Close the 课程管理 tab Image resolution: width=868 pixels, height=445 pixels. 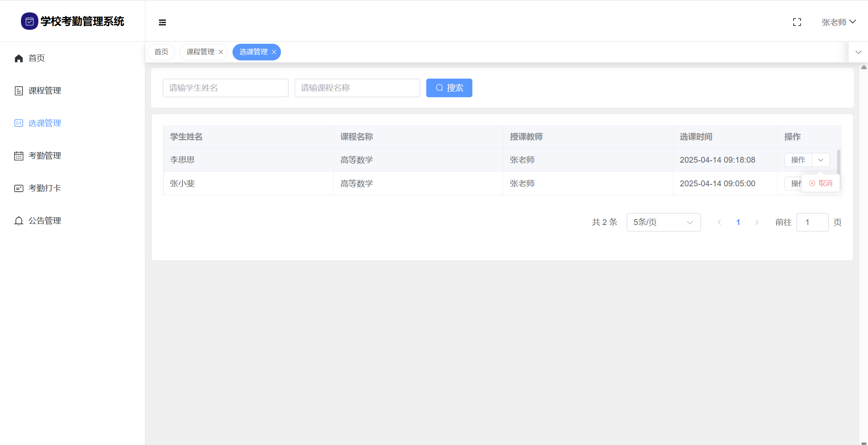(x=221, y=52)
